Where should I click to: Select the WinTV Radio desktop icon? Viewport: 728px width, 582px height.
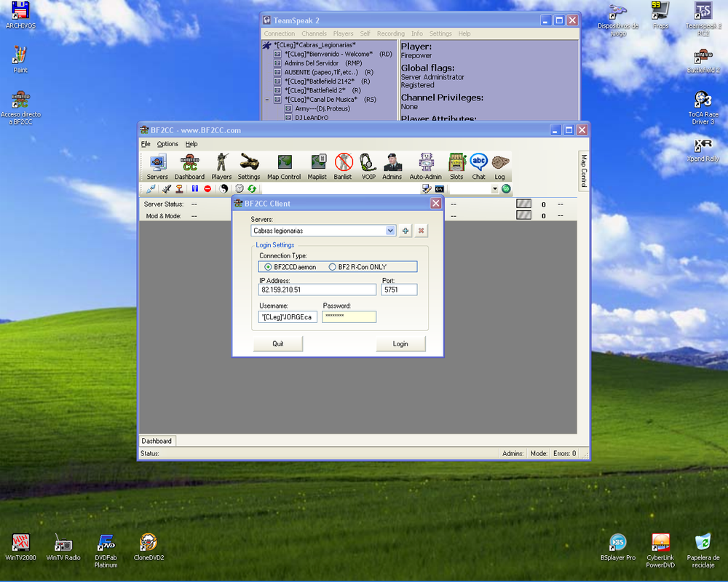tap(63, 547)
